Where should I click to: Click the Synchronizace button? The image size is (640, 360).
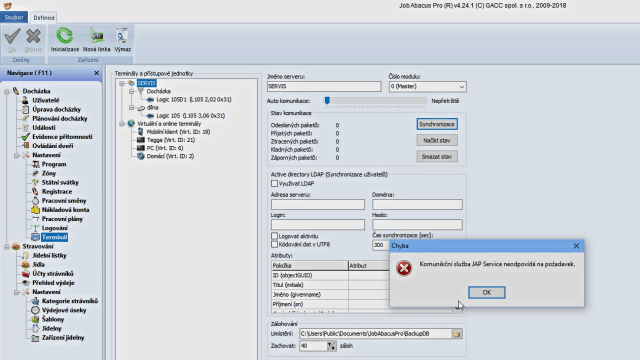click(437, 124)
